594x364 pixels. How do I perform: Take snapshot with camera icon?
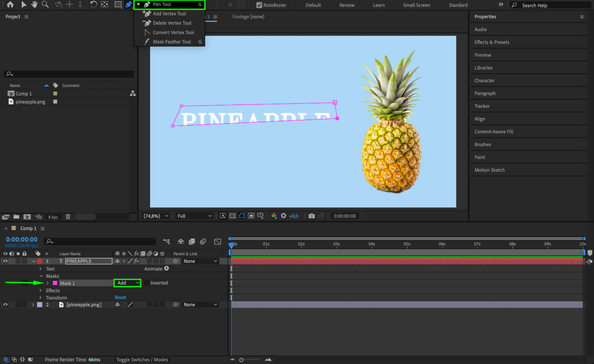tap(311, 216)
